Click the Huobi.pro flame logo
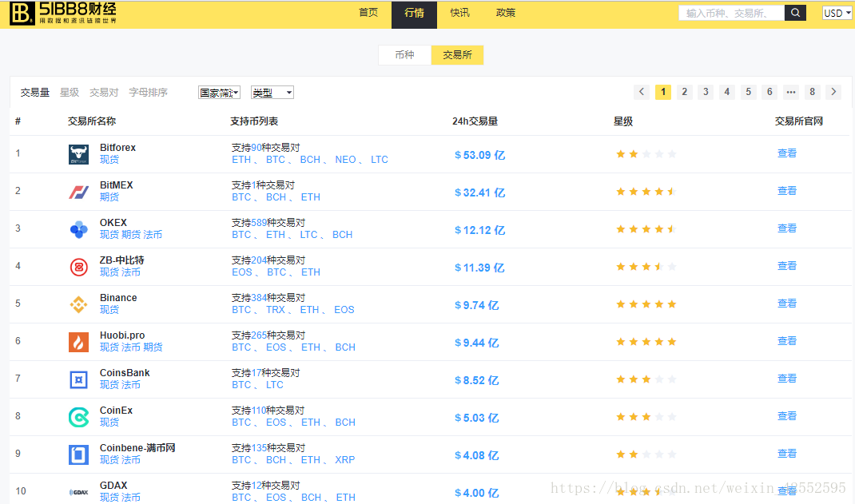 click(x=78, y=342)
